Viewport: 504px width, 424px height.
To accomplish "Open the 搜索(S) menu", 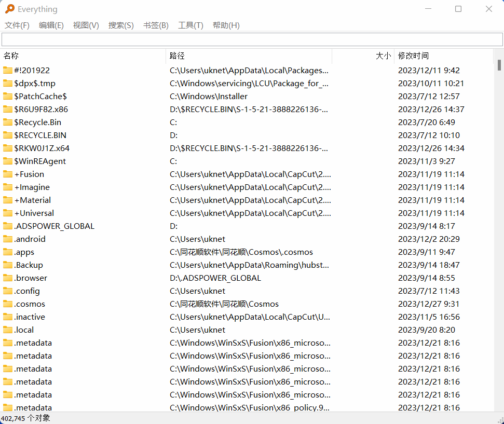I will pos(121,25).
